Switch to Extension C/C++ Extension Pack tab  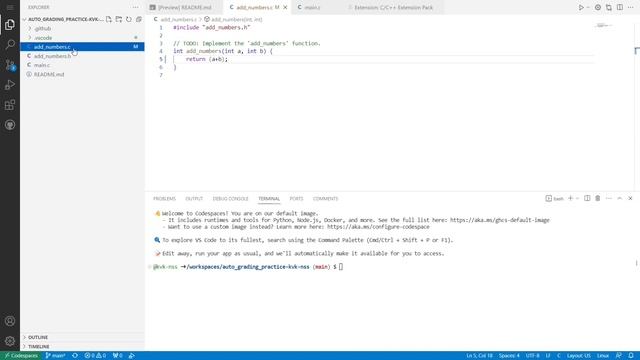[393, 7]
